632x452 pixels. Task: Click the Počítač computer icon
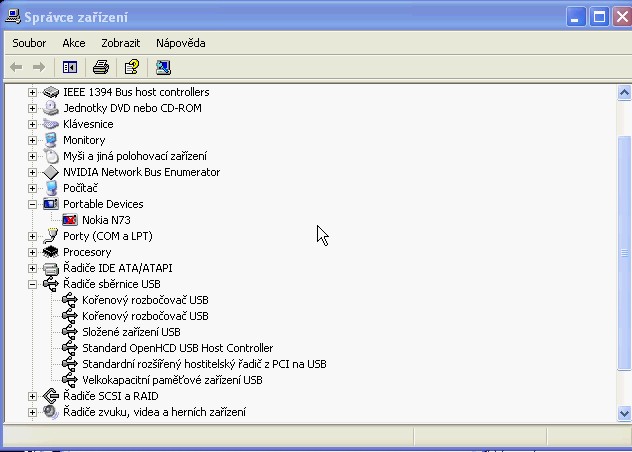pyautogui.click(x=51, y=188)
